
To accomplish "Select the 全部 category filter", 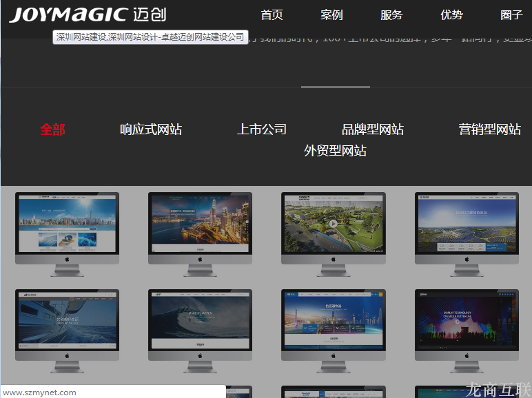I will (52, 129).
